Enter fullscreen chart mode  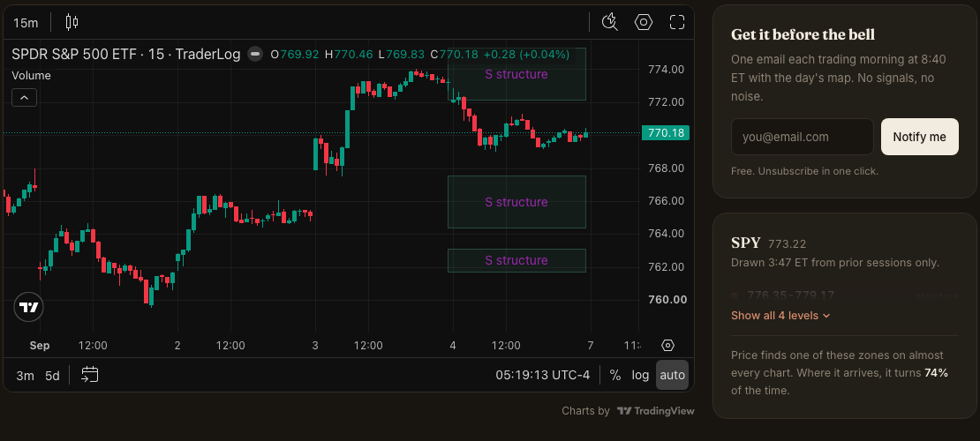pyautogui.click(x=677, y=22)
